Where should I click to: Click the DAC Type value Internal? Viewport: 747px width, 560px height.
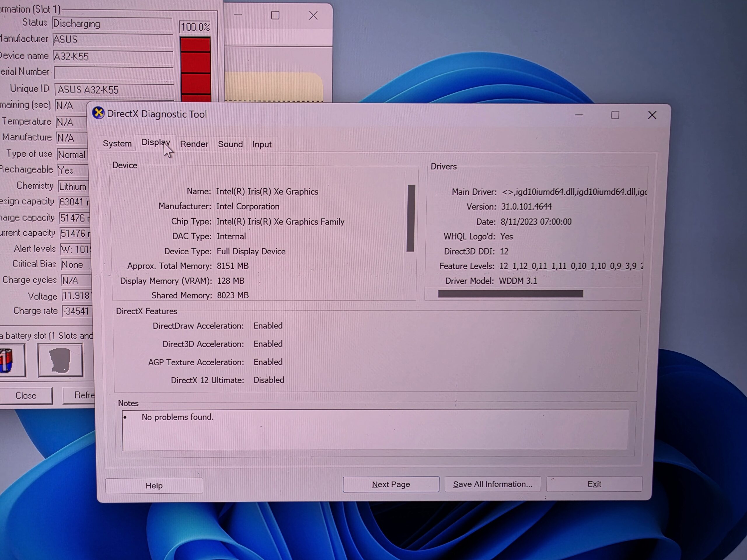pos(231,236)
